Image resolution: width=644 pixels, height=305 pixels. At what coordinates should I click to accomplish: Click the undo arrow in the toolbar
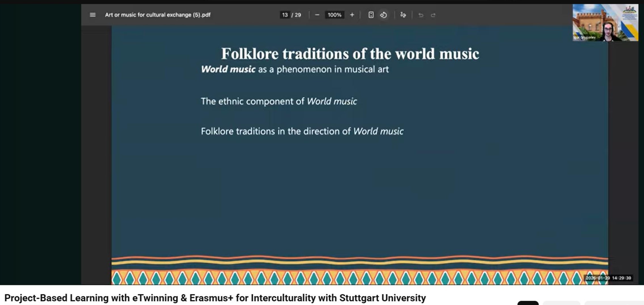(x=421, y=15)
